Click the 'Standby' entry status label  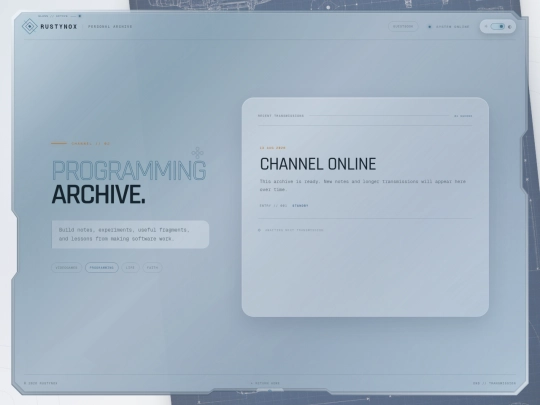(300, 206)
